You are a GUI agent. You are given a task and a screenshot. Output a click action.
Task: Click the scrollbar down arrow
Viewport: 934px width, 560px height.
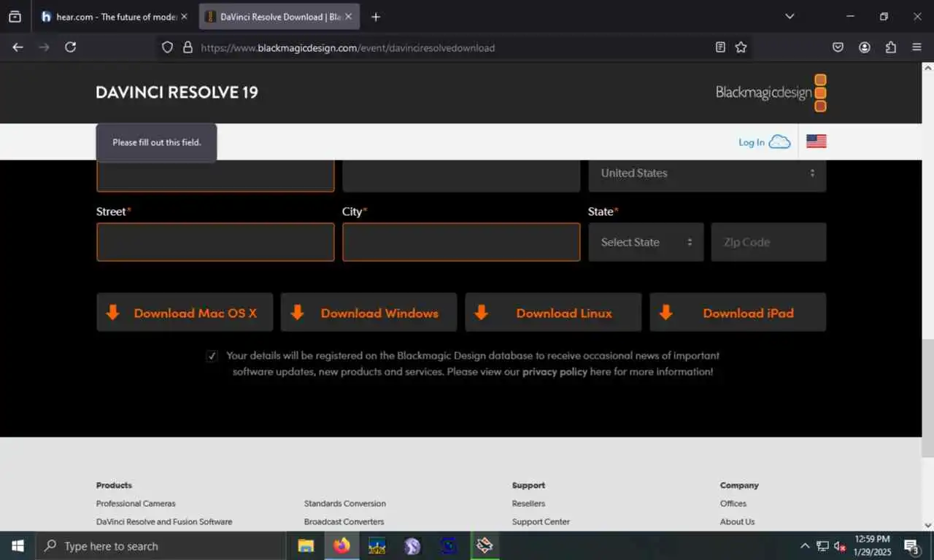(927, 525)
